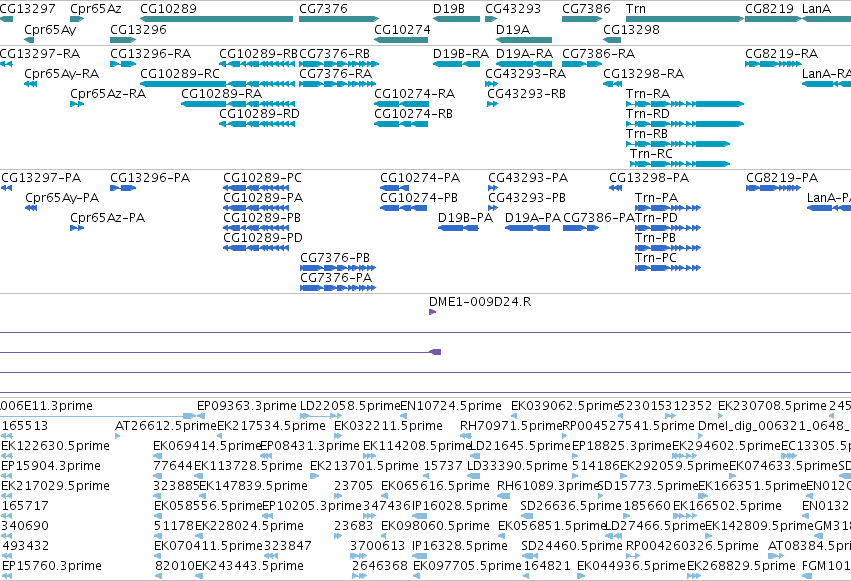This screenshot has width=851, height=581.
Task: Click the CG43293-RB transcript
Action: pyautogui.click(x=492, y=104)
